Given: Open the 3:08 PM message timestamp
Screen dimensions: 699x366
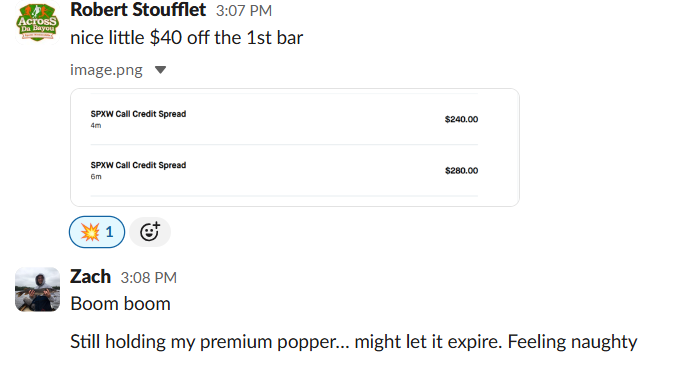Looking at the screenshot, I should point(148,278).
